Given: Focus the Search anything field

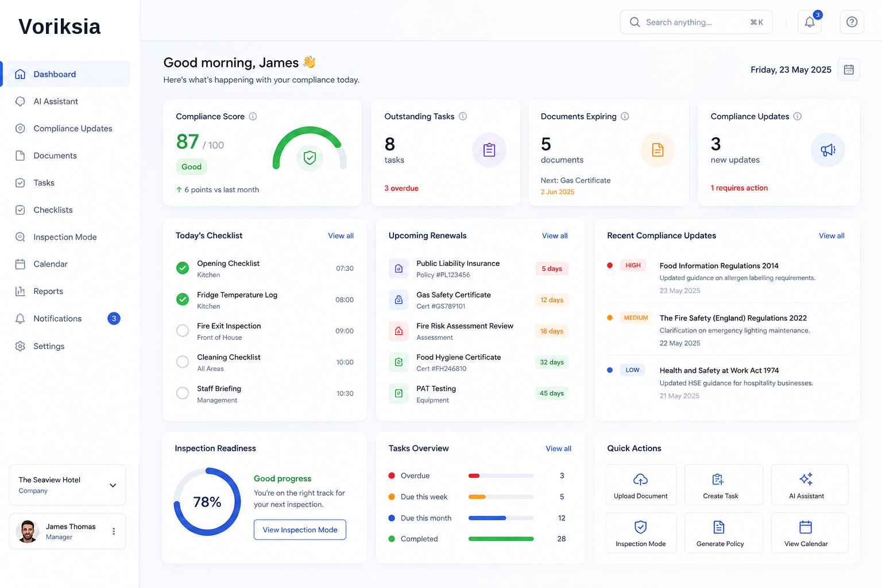Looking at the screenshot, I should [696, 22].
